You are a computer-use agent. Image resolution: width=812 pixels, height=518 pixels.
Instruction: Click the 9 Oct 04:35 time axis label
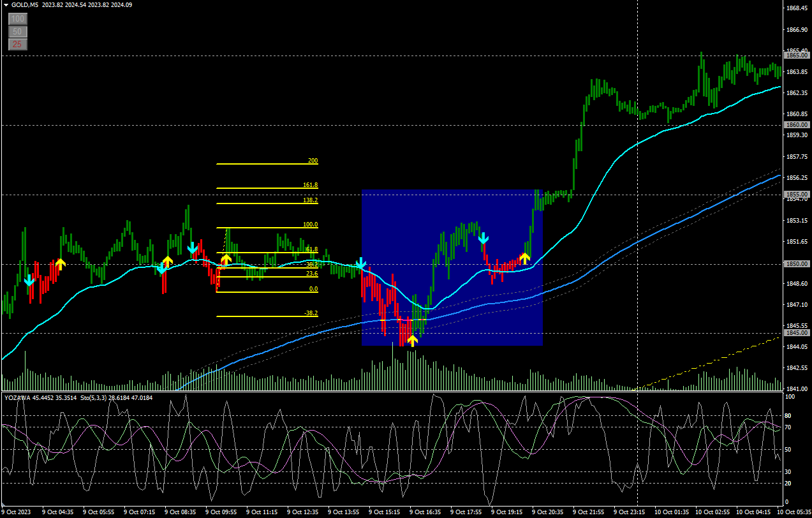coord(58,512)
